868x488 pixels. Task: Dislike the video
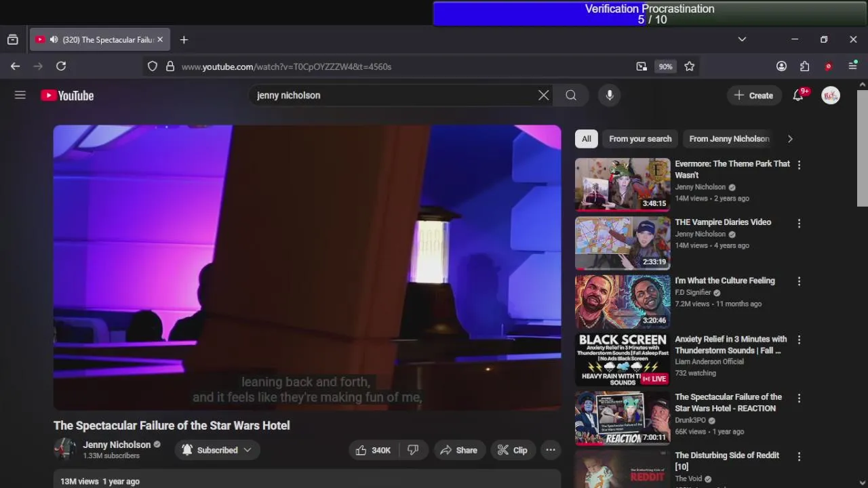(413, 450)
